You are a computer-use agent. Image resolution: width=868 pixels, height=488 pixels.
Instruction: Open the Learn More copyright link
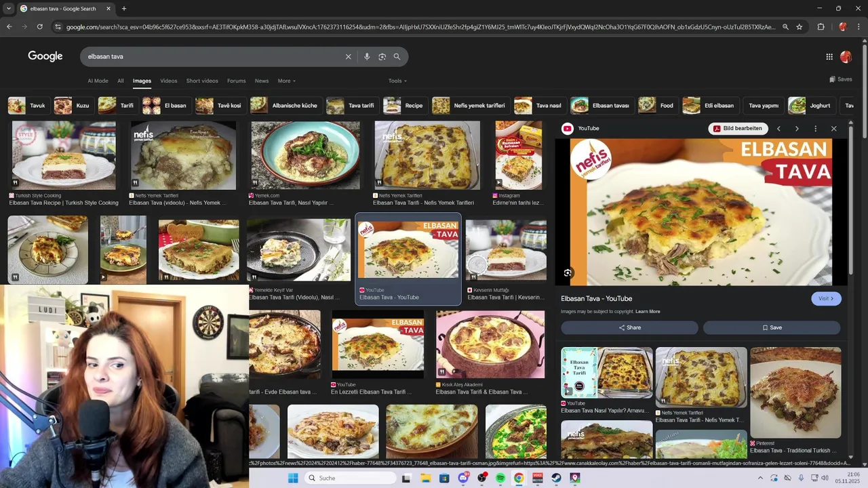coord(648,312)
